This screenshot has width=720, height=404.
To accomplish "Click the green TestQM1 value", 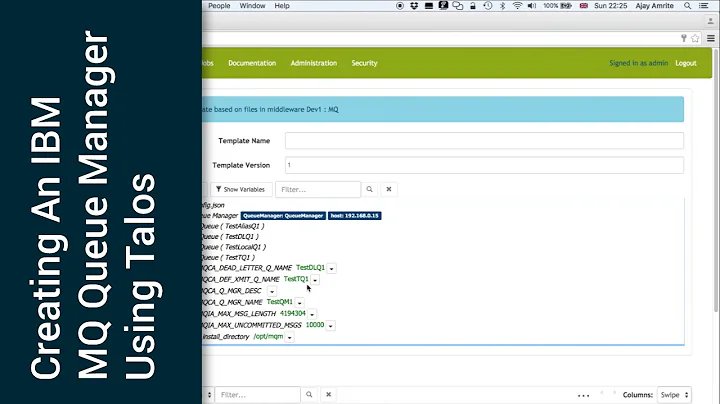I will pos(279,302).
